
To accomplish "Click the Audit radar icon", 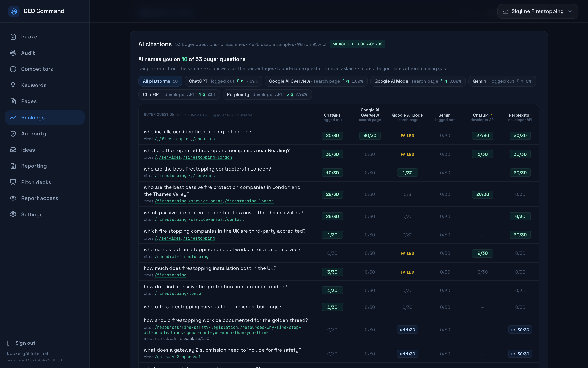I will [x=13, y=53].
